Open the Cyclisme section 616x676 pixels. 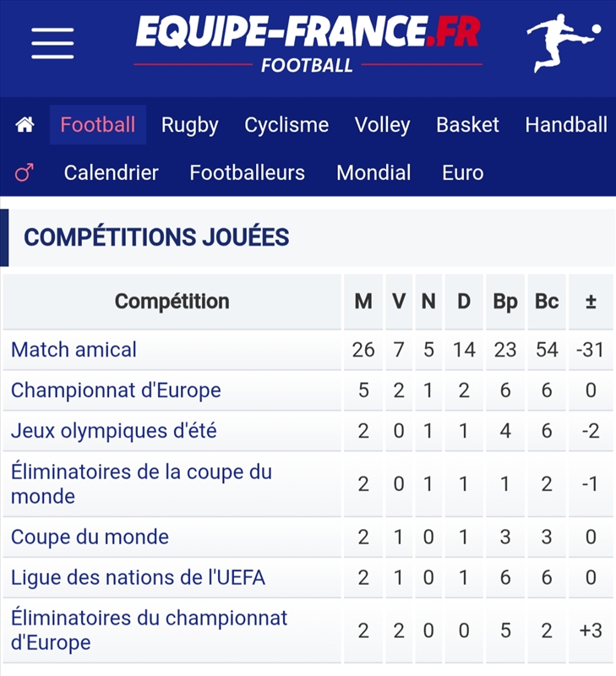[286, 125]
